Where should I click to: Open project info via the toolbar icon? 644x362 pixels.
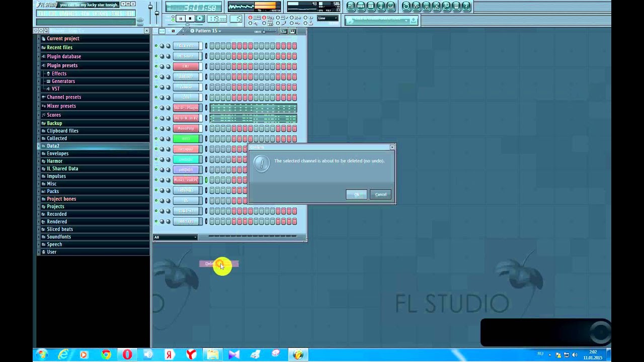tap(456, 6)
